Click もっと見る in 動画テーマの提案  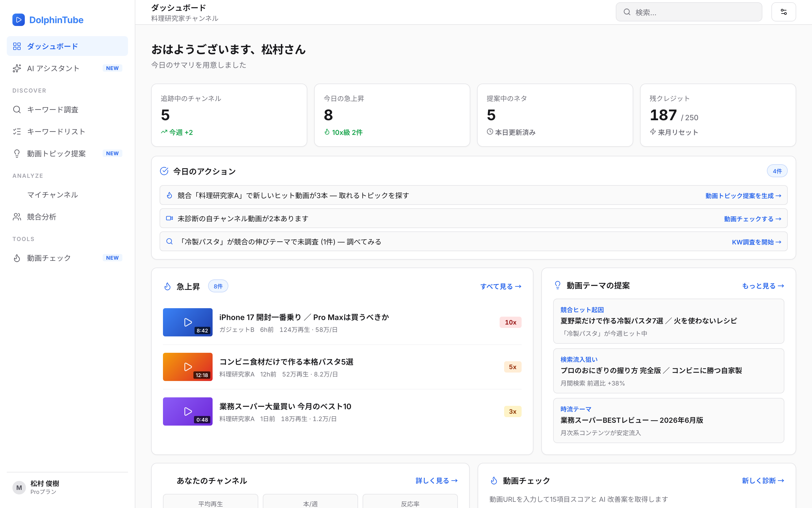[x=763, y=286]
